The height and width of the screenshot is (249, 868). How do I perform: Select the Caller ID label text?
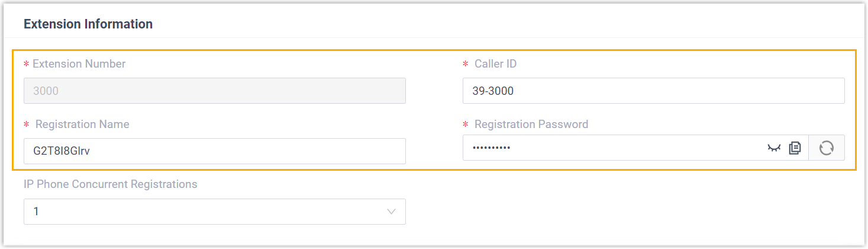point(495,64)
